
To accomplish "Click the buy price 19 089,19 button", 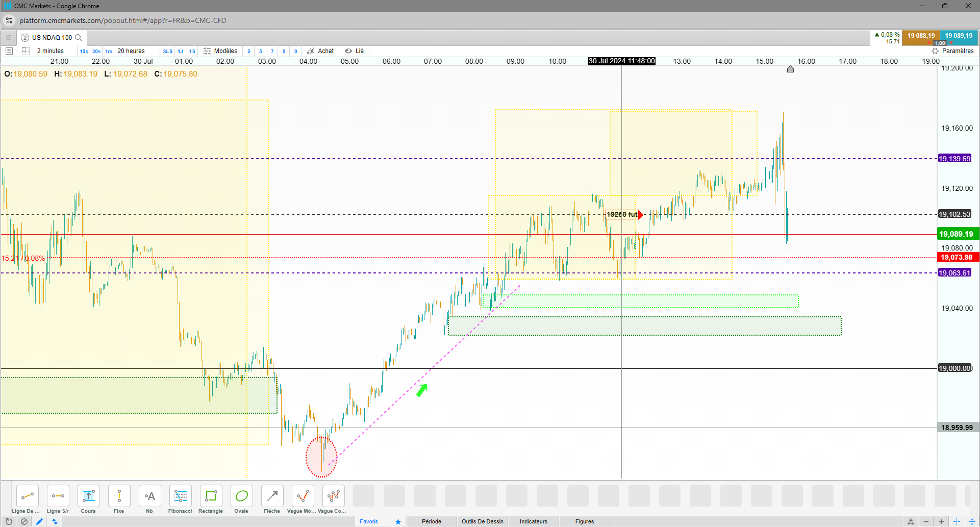I will [x=959, y=37].
